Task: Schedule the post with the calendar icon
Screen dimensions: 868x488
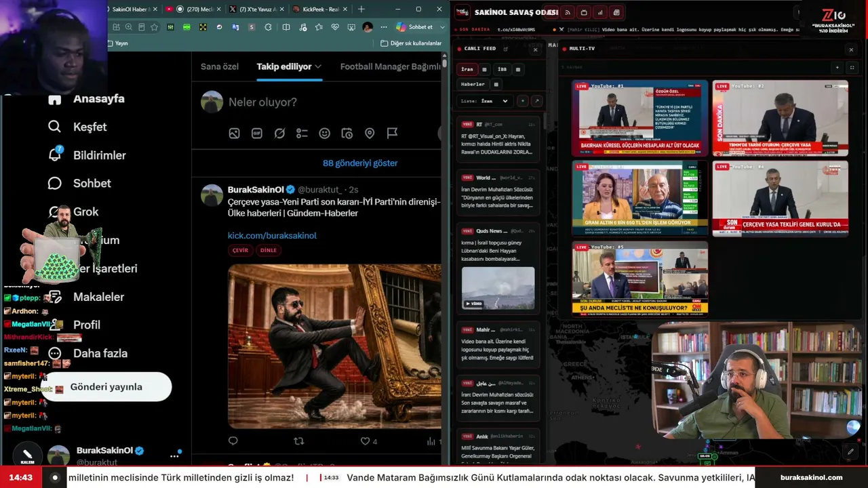Action: pyautogui.click(x=347, y=134)
